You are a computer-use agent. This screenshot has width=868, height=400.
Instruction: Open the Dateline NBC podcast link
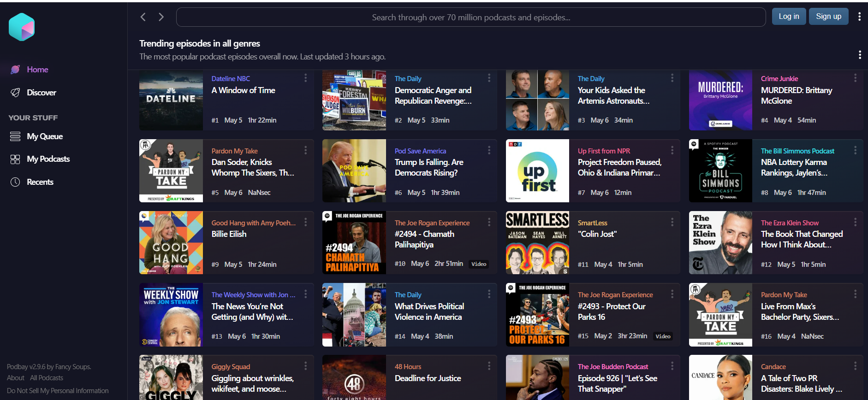(x=231, y=79)
